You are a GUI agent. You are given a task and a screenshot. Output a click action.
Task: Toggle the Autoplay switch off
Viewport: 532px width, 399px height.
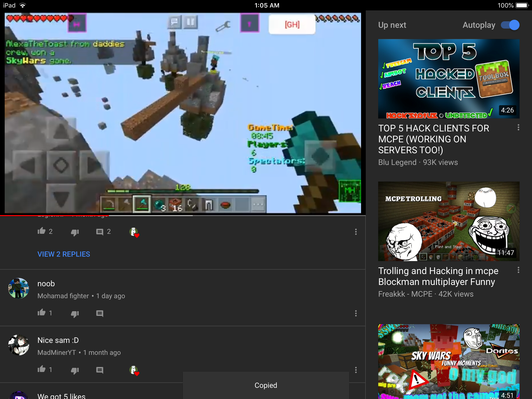(510, 25)
